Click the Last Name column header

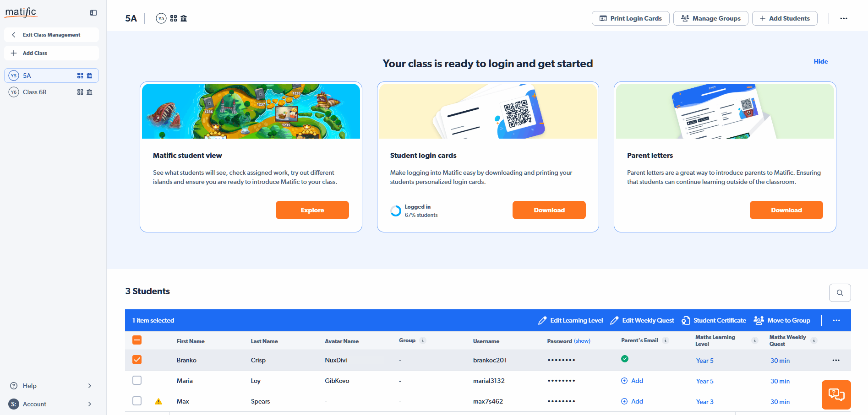pyautogui.click(x=264, y=341)
